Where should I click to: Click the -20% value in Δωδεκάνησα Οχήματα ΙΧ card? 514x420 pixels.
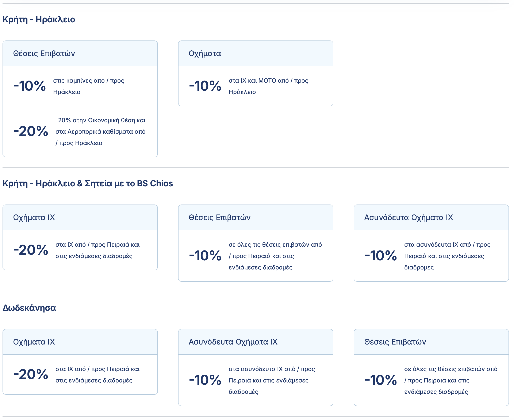31,374
